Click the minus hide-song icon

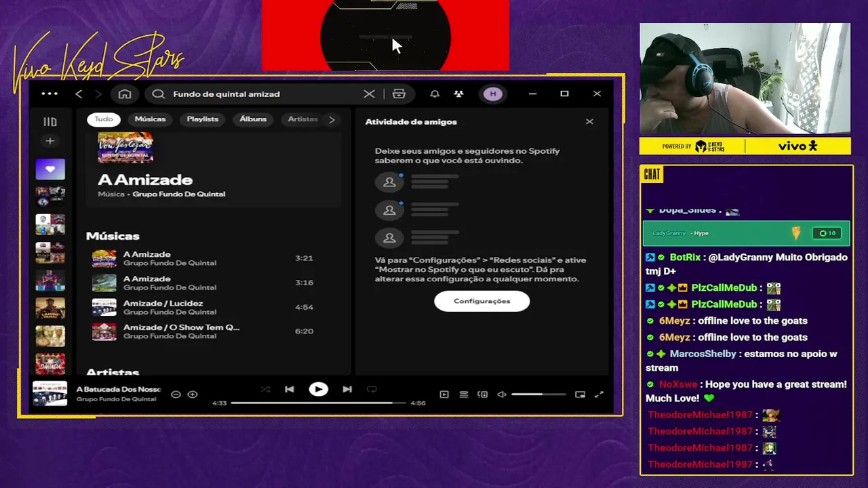(x=176, y=394)
